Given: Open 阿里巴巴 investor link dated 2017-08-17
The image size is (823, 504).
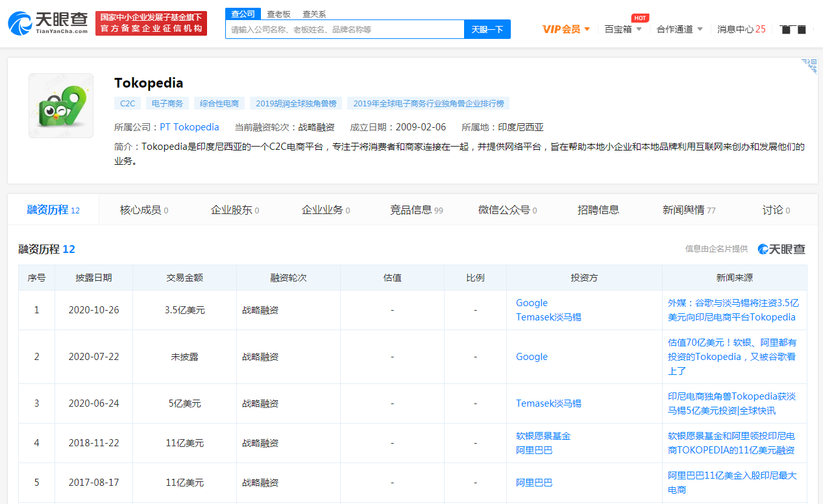Looking at the screenshot, I should coord(534,483).
